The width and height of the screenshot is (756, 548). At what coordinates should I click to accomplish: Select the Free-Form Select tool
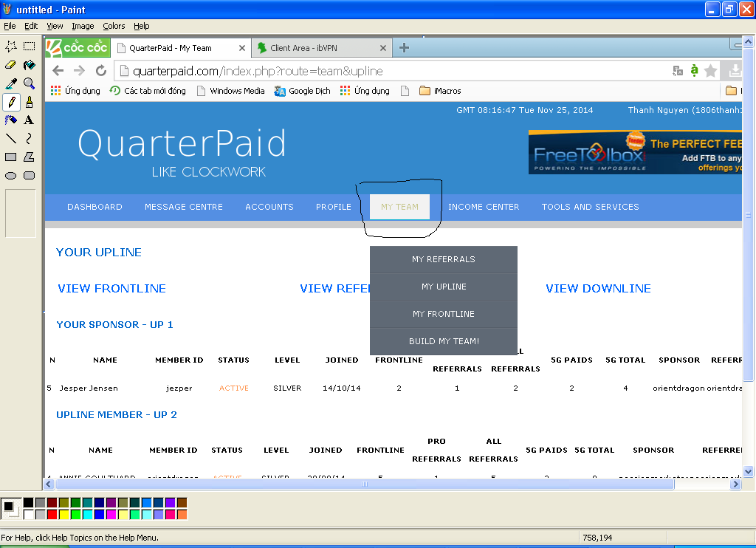coord(10,47)
